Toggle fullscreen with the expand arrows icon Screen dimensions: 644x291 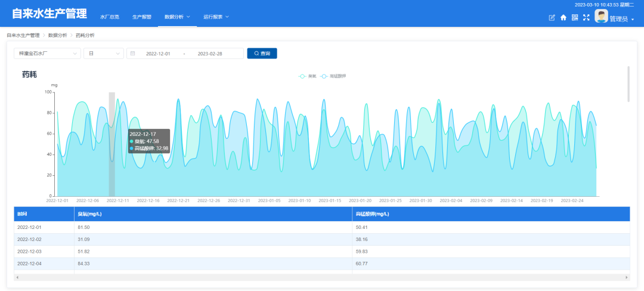[587, 18]
